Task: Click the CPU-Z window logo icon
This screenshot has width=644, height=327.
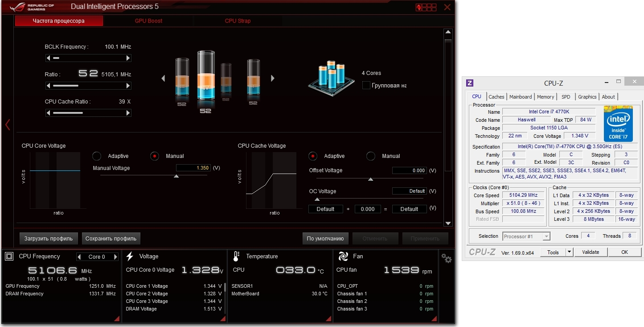Action: [469, 83]
